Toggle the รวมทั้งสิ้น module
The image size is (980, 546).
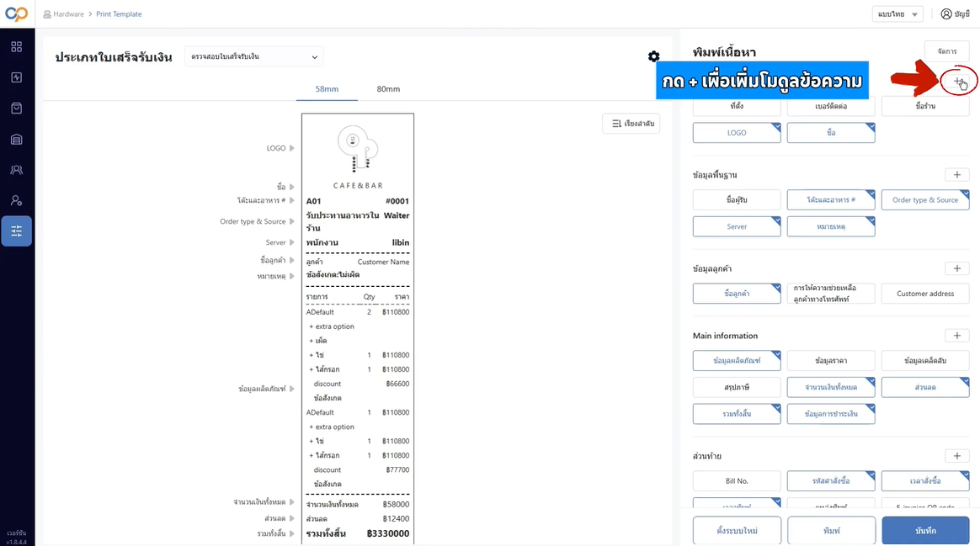tap(737, 414)
